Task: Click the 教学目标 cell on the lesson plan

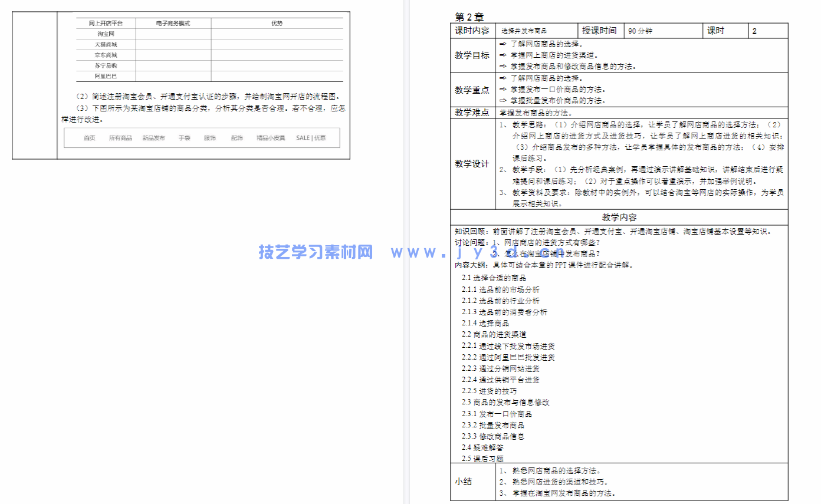Action: (472, 54)
